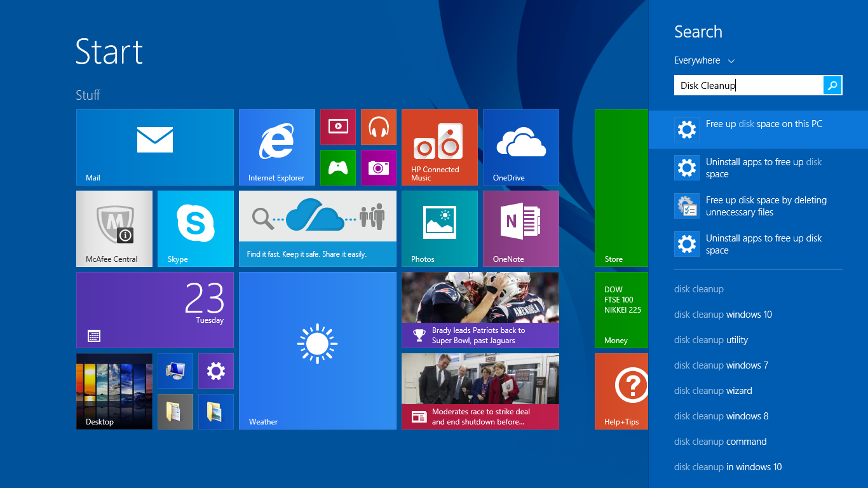The image size is (868, 488).
Task: Open the small Video tile
Action: click(338, 127)
